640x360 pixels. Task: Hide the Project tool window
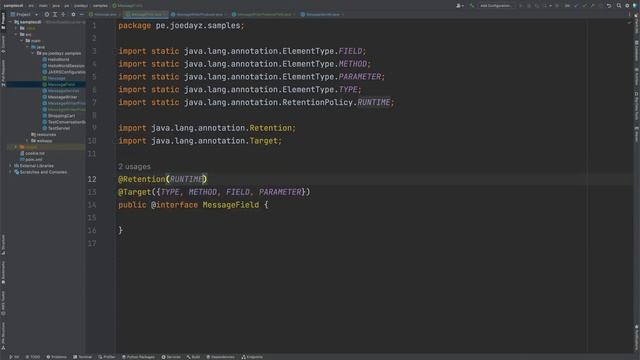(x=81, y=14)
